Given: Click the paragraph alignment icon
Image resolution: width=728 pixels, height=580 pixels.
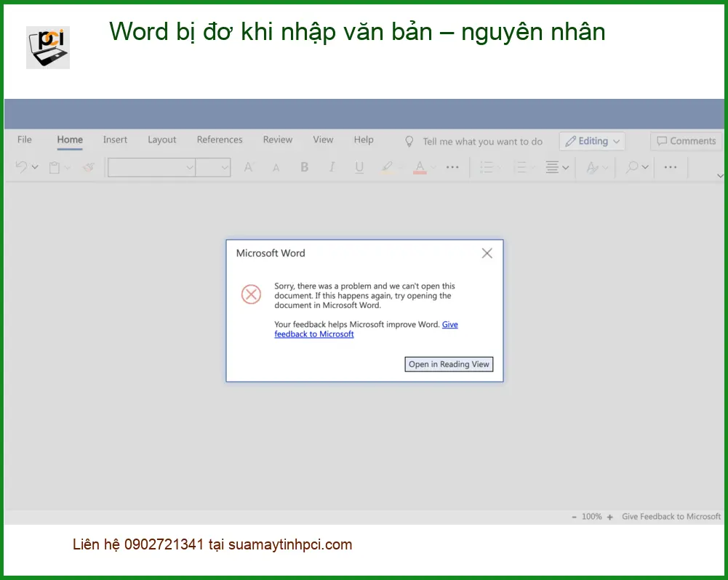Looking at the screenshot, I should tap(552, 167).
